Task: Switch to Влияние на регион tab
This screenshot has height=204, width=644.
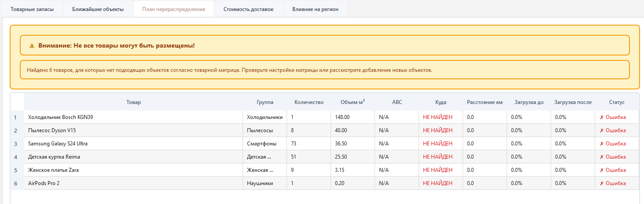Action: [315, 9]
